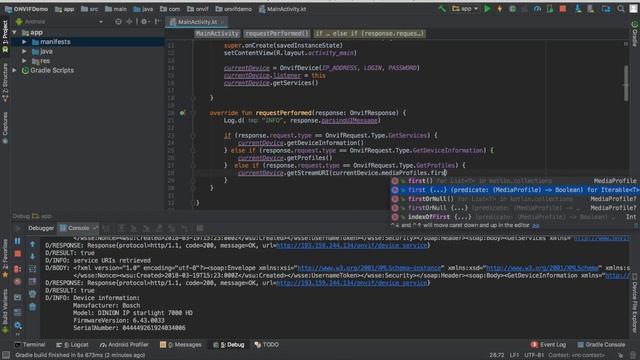This screenshot has width=640, height=360.
Task: Open the Project Structure icon
Action: pos(606,9)
